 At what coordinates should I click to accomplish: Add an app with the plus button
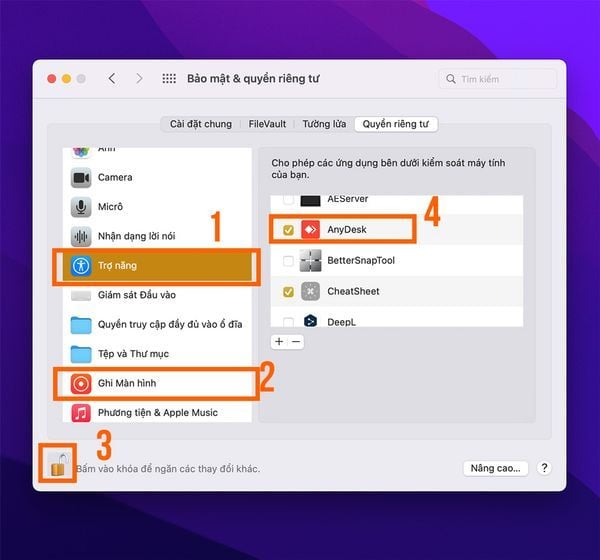pyautogui.click(x=279, y=341)
